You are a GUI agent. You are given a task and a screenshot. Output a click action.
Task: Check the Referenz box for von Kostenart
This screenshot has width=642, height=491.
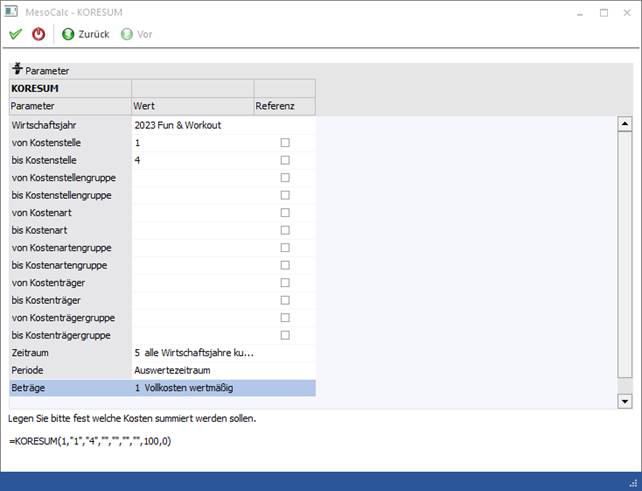[285, 213]
